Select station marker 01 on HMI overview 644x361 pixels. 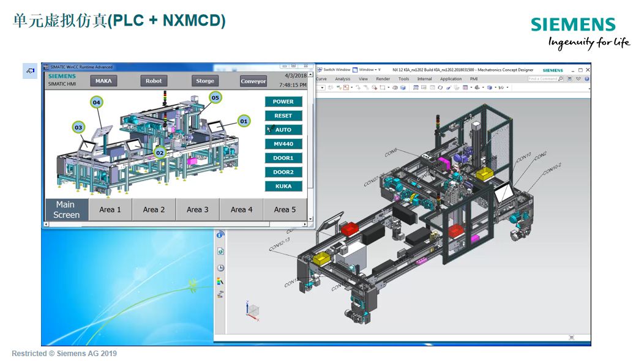point(244,121)
